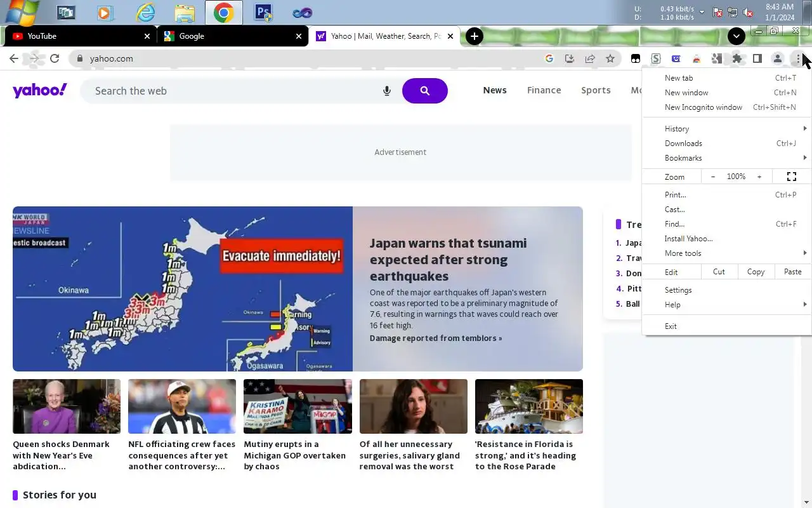Viewport: 812px width, 508px height.
Task: View site information via the lock icon
Action: tap(79, 58)
